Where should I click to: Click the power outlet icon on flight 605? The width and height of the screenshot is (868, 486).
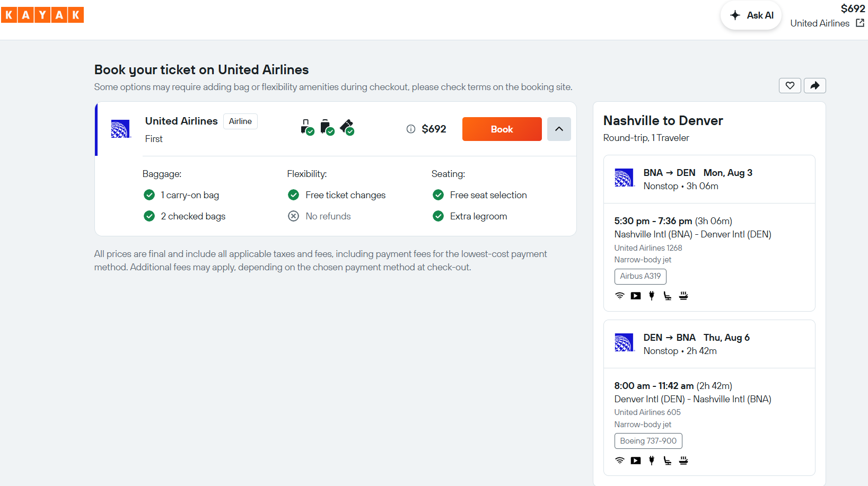[x=652, y=461]
